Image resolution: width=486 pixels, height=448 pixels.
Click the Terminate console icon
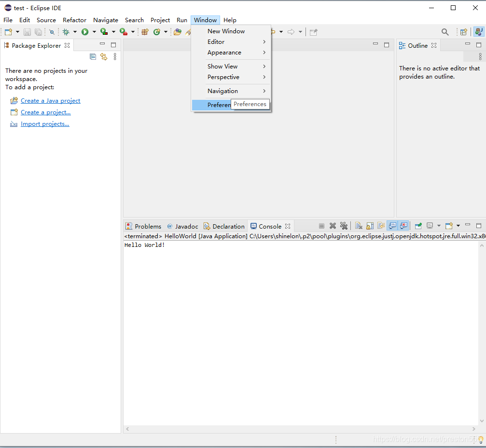pyautogui.click(x=322, y=226)
